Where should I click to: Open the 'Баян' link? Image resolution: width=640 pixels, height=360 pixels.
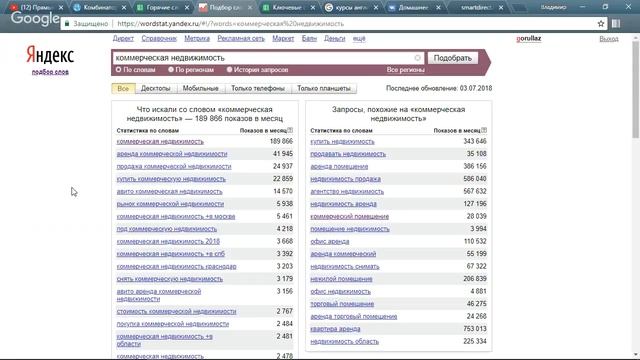point(309,38)
